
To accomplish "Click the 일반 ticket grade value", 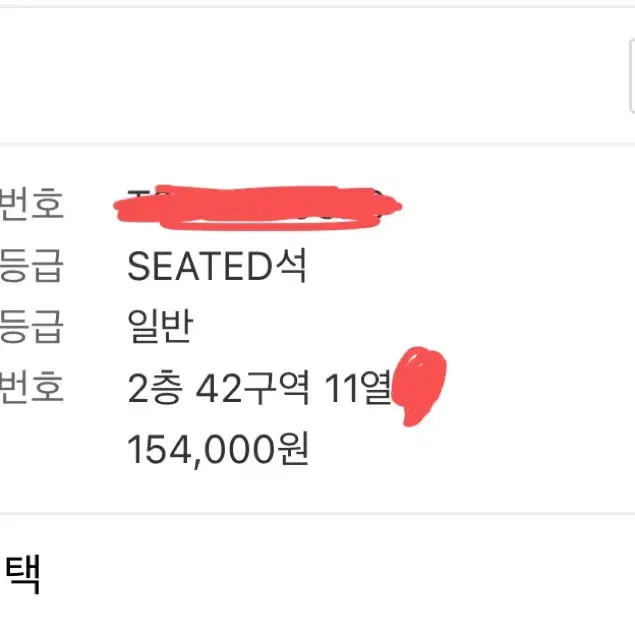I will 159,326.
